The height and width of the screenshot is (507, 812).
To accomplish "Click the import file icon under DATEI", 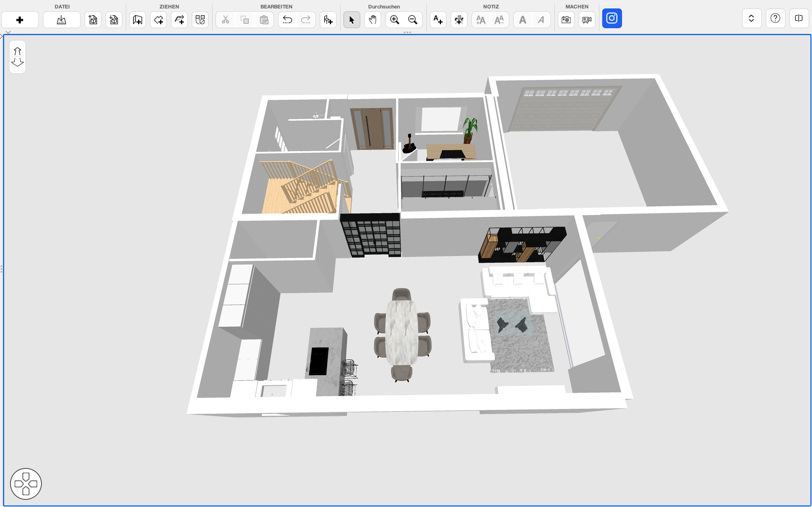I will click(61, 20).
